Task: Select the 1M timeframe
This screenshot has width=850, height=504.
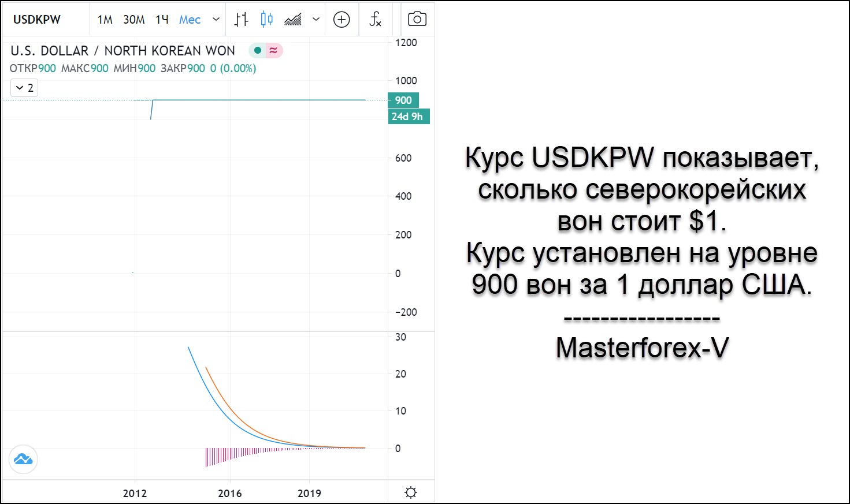Action: point(105,20)
